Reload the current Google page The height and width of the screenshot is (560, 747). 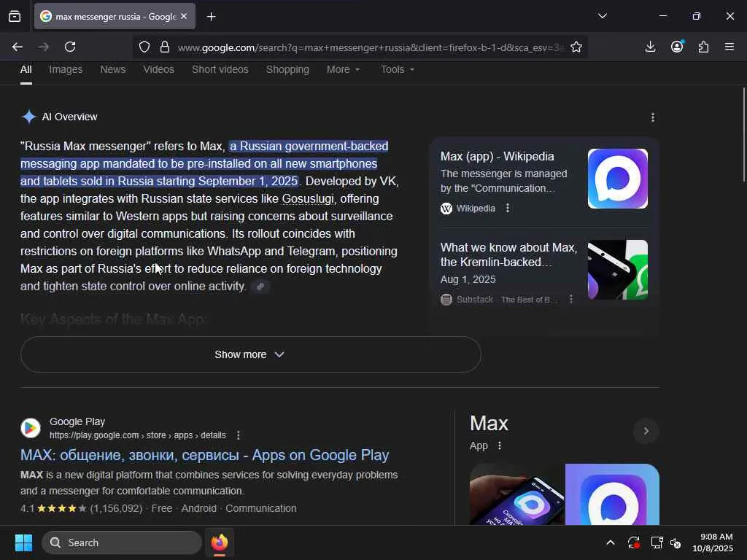point(70,47)
